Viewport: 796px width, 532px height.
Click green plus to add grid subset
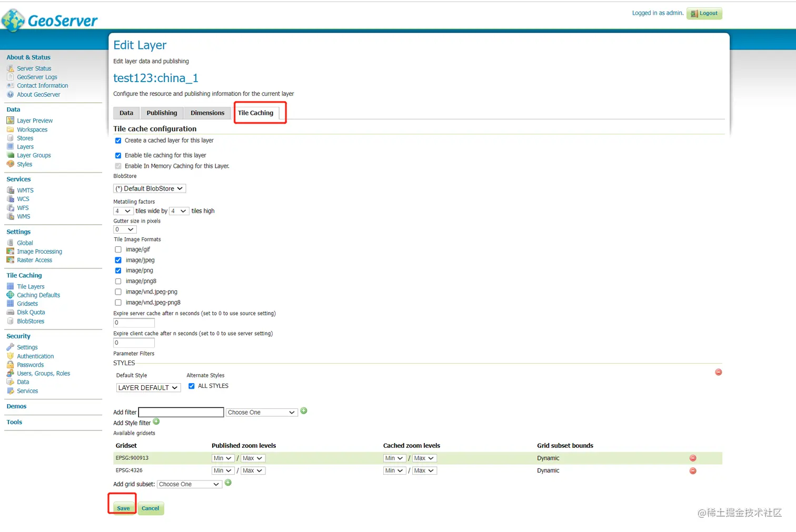point(228,483)
